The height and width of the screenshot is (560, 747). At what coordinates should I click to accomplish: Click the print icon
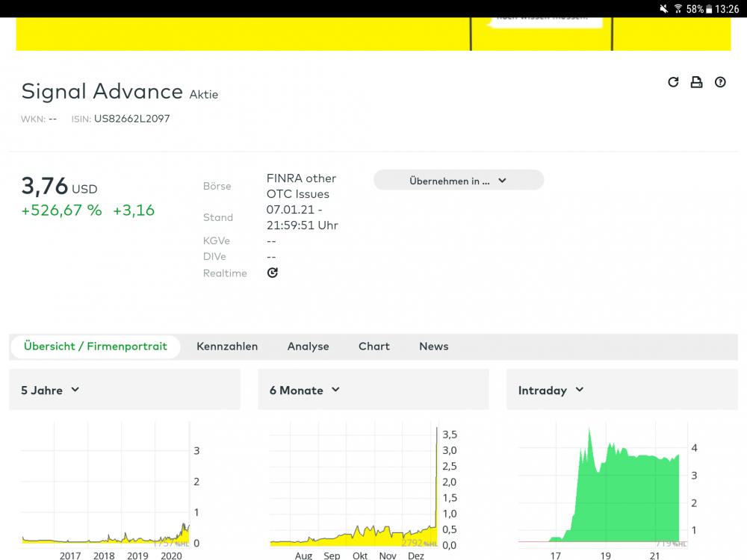[696, 82]
